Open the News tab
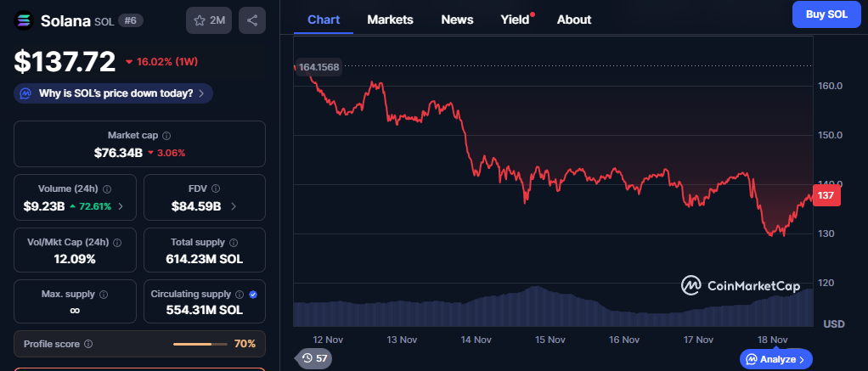This screenshot has width=868, height=371. (x=457, y=20)
